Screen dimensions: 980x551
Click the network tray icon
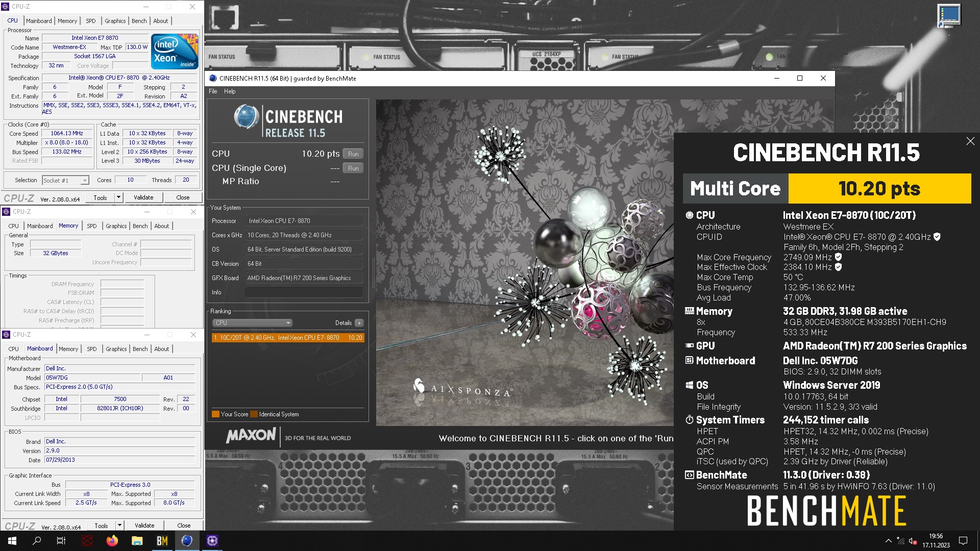pos(901,541)
